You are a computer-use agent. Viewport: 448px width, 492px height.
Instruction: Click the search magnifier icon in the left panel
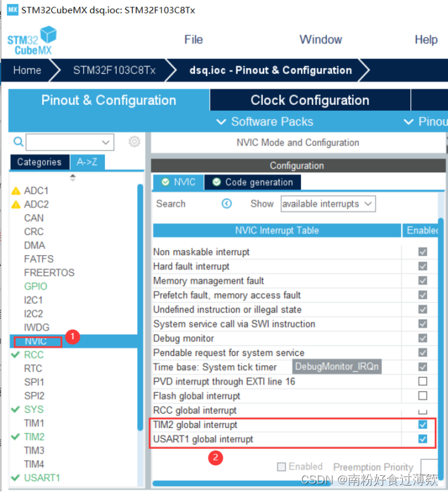pos(18,142)
